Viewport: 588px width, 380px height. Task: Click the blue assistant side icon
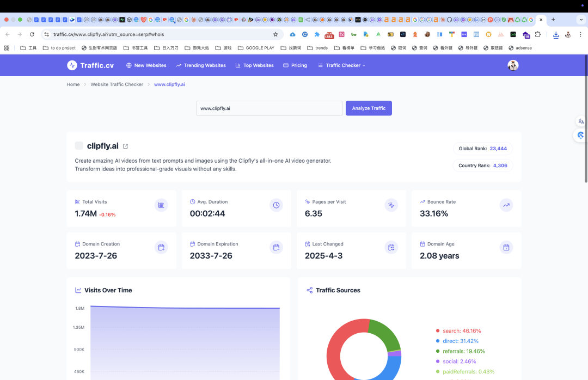[580, 135]
